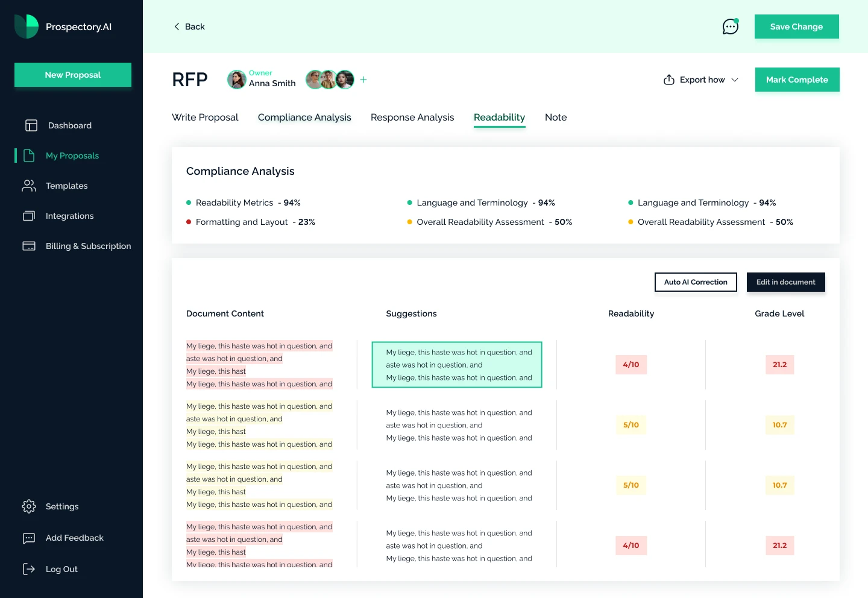Click the first row's 21.2 grade level
This screenshot has width=868, height=598.
[780, 365]
